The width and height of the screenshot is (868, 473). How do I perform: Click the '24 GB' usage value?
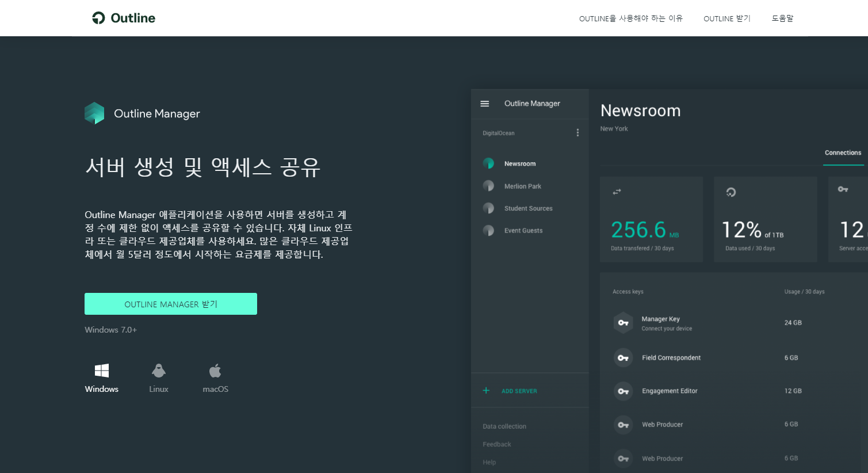pos(793,323)
